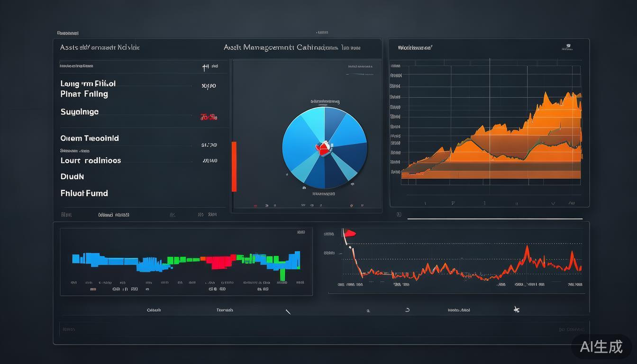Click the white horizontal scrollbar below the orange chart

(494, 218)
